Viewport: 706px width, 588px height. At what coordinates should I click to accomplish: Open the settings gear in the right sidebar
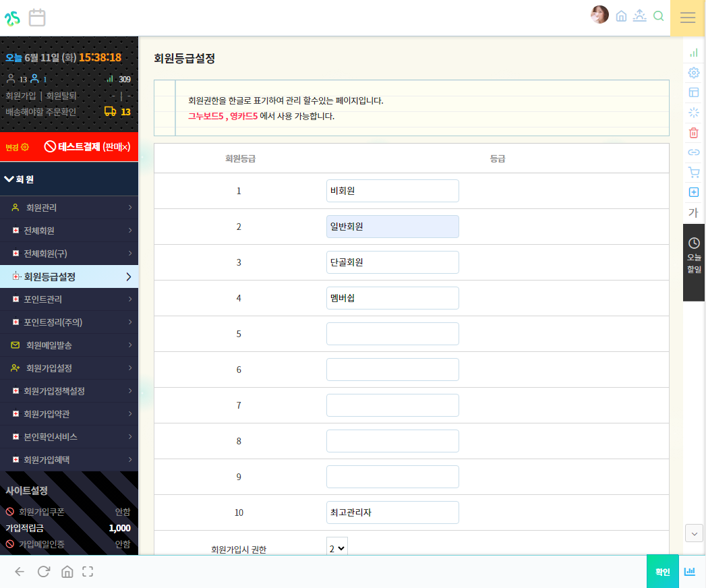coord(694,72)
